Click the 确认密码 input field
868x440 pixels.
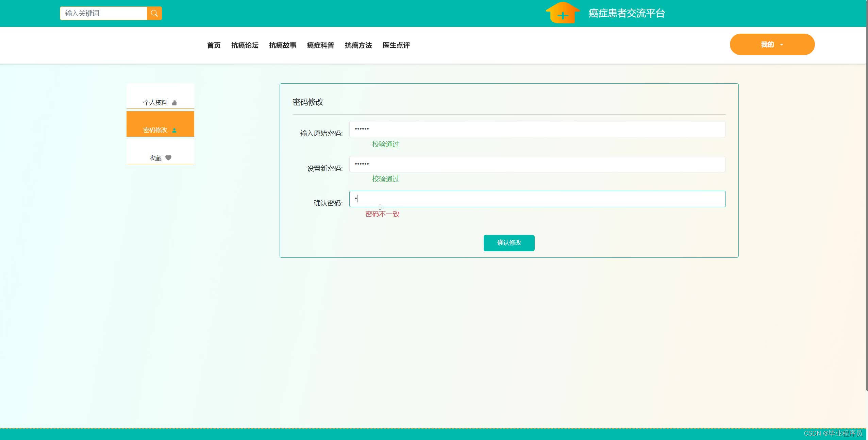coord(537,199)
